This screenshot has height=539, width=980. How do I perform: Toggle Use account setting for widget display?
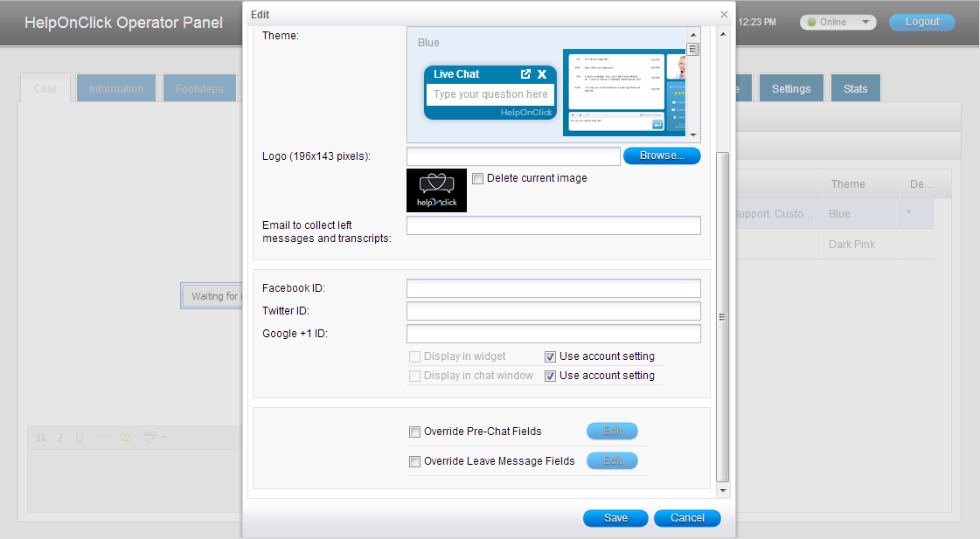(x=550, y=356)
